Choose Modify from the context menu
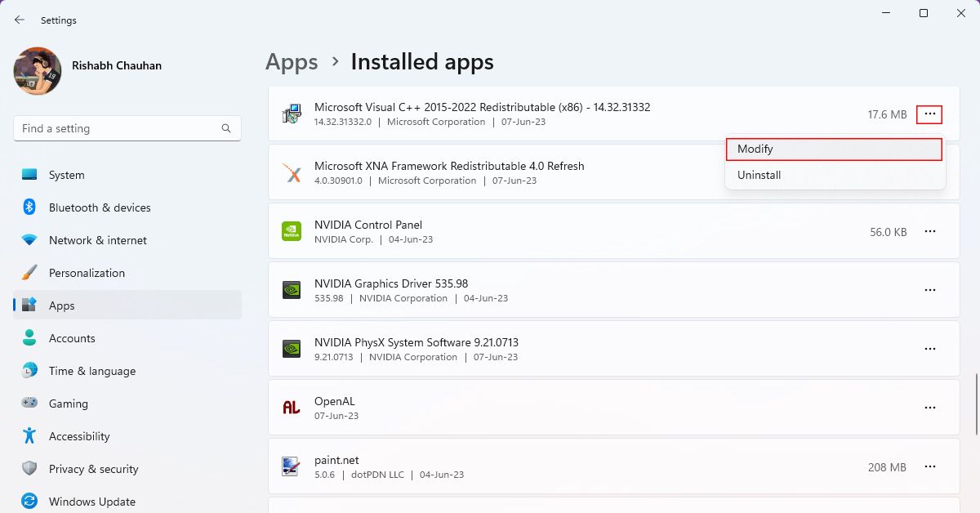 pos(834,149)
